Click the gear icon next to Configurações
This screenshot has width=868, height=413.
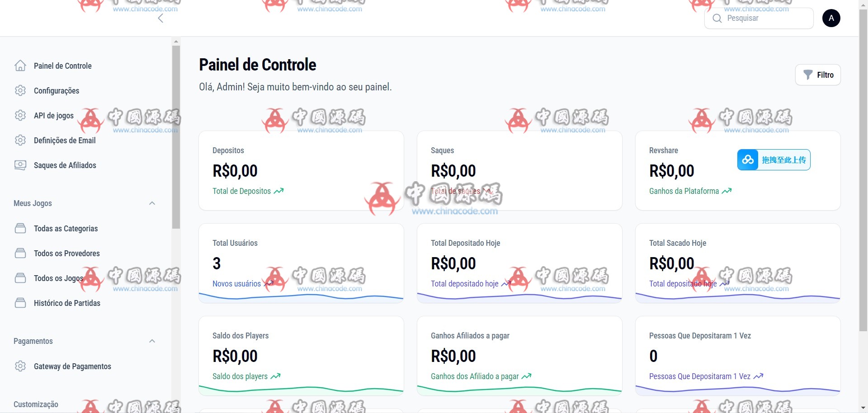point(20,91)
